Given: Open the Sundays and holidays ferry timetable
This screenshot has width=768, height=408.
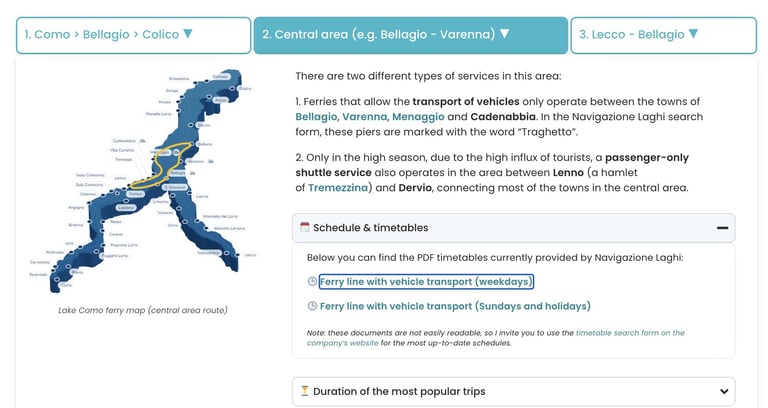Looking at the screenshot, I should (455, 306).
